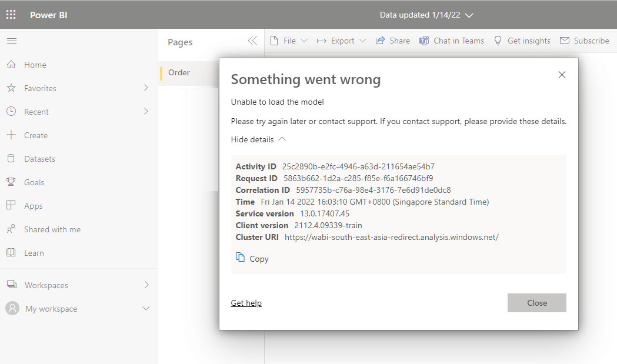
Task: Select Client version value 2112.4.09339-train
Action: pyautogui.click(x=328, y=225)
